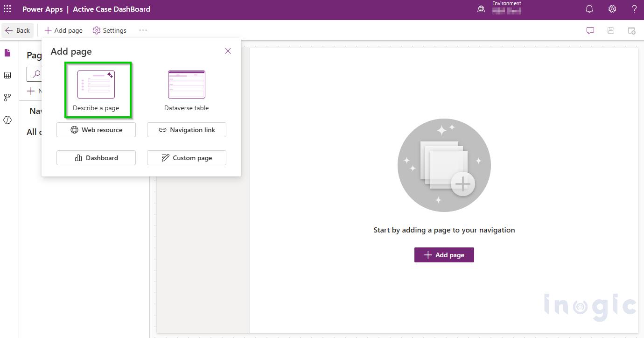
Task: Choose the Dataverse table page type
Action: click(x=186, y=90)
